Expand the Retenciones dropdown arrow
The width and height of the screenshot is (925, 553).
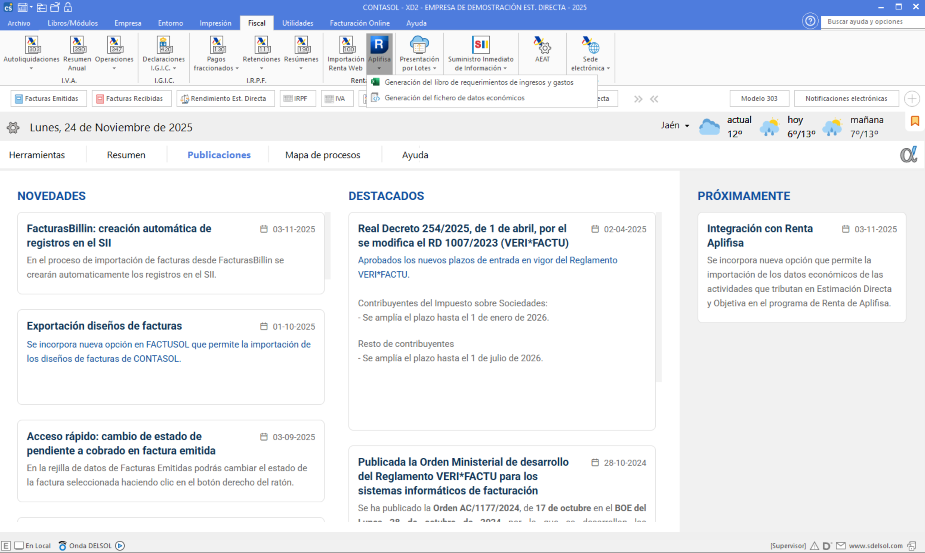coord(261,68)
